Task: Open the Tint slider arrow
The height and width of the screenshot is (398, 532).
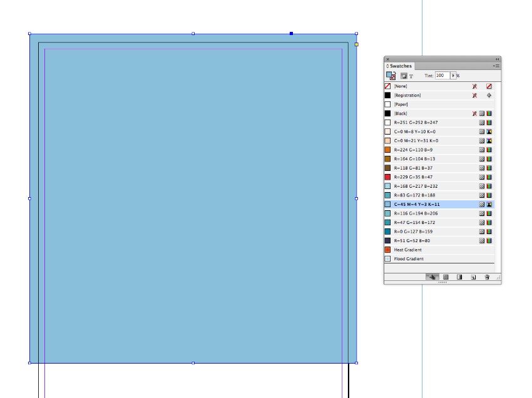Action: point(453,75)
